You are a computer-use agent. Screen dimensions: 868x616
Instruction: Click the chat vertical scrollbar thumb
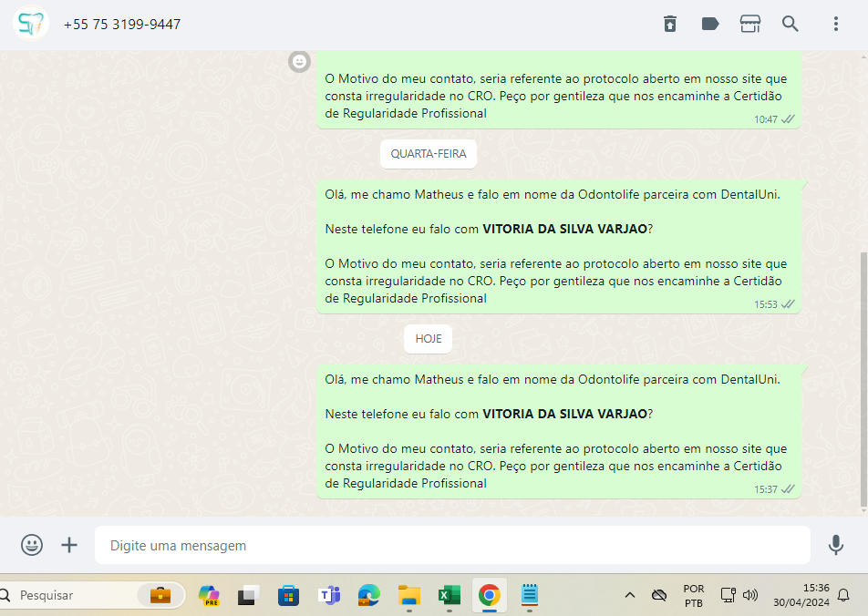point(863,379)
